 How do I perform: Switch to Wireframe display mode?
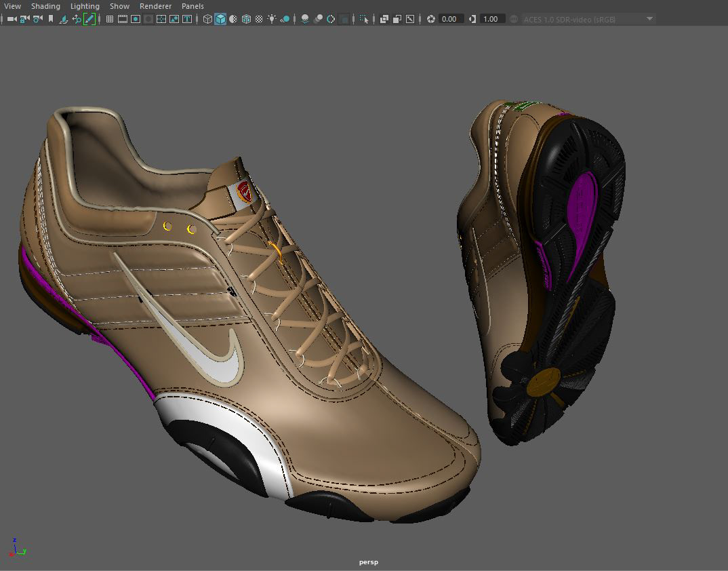point(207,19)
